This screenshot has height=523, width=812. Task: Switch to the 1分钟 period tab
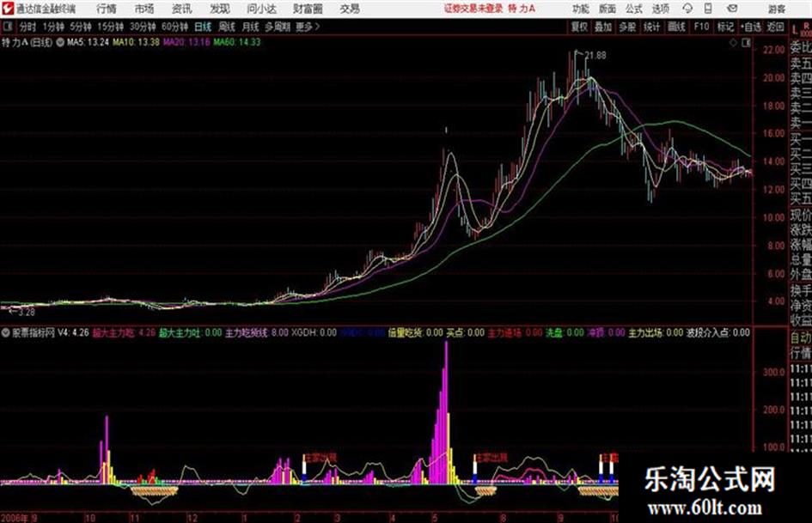53,27
